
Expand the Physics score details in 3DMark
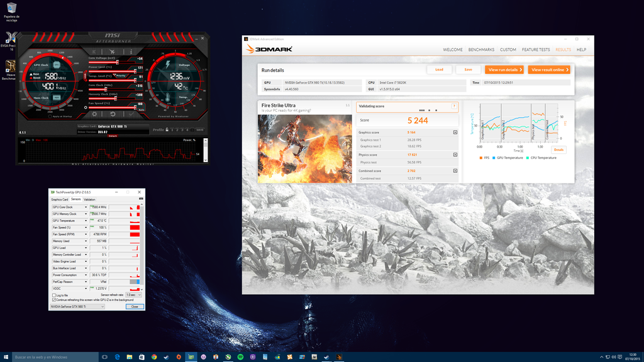coord(455,155)
